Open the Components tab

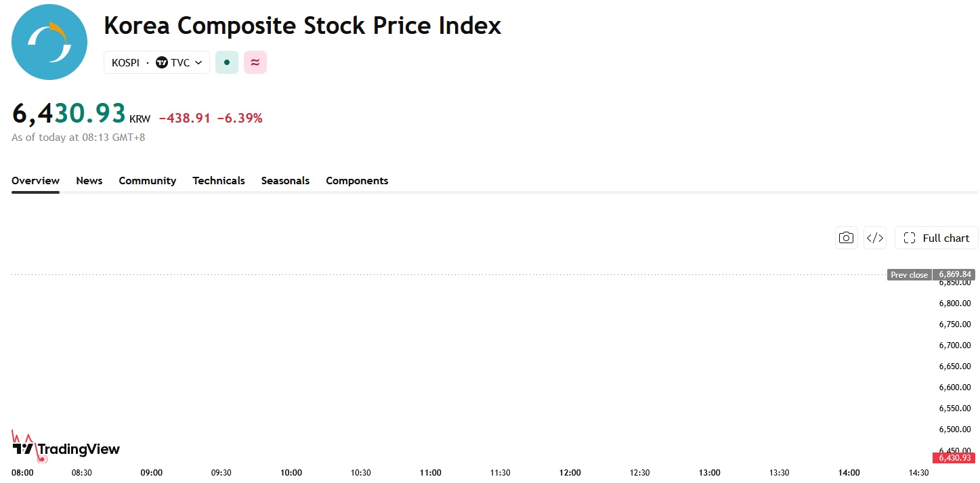click(357, 181)
